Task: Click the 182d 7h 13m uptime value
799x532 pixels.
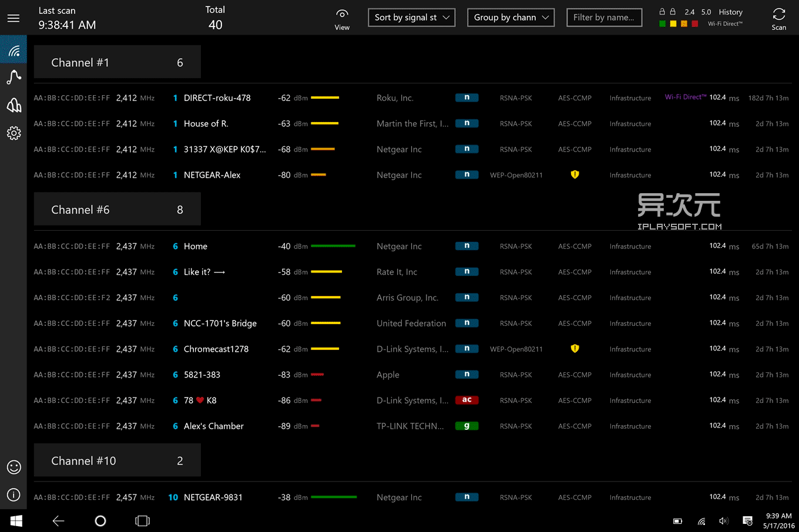Action: tap(768, 98)
